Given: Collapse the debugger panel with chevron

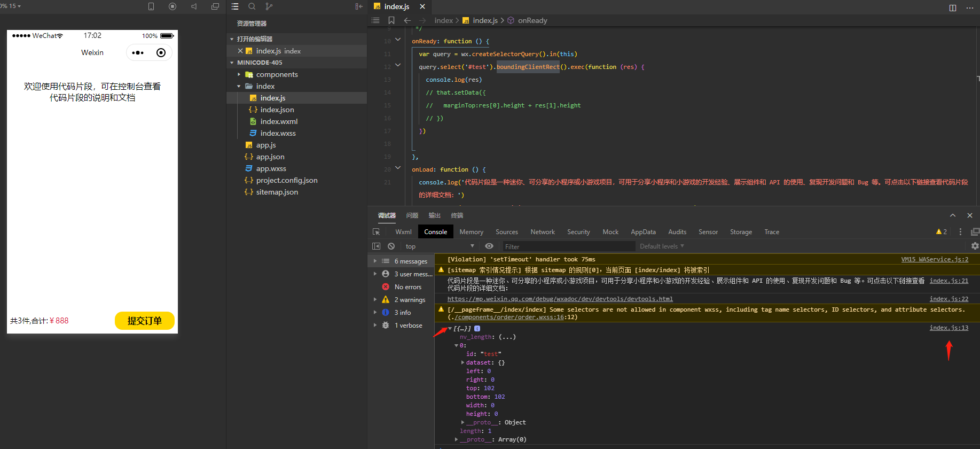Looking at the screenshot, I should (x=953, y=215).
